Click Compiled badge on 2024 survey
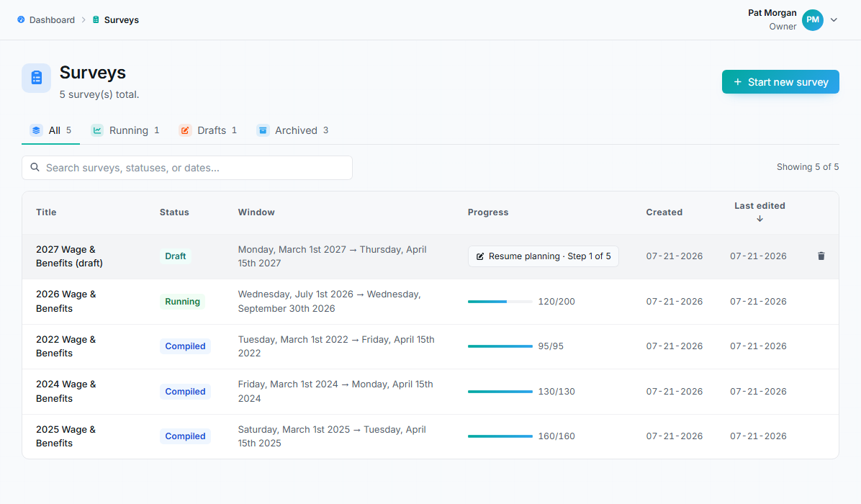This screenshot has width=861, height=504. point(185,392)
